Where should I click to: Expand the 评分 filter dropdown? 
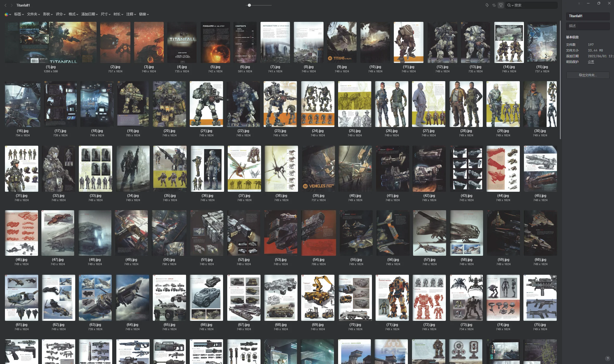(x=61, y=14)
